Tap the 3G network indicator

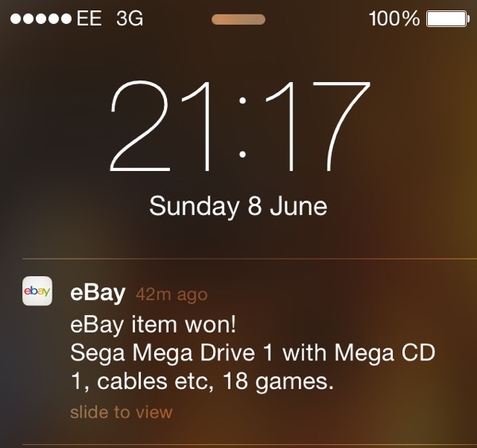tap(130, 18)
